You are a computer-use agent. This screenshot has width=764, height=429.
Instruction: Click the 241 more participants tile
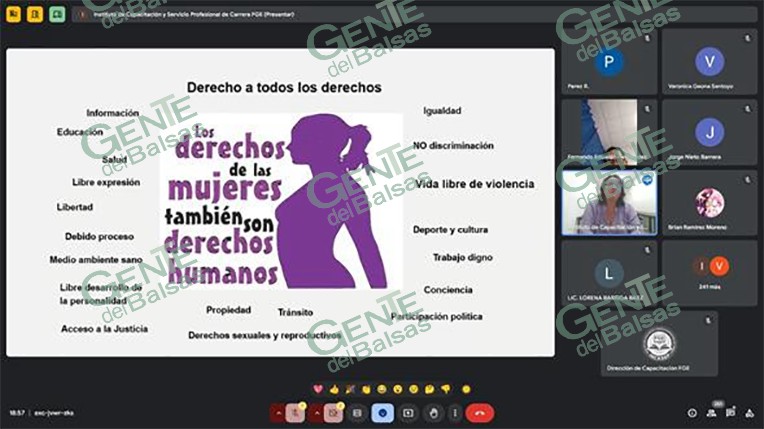[709, 272]
